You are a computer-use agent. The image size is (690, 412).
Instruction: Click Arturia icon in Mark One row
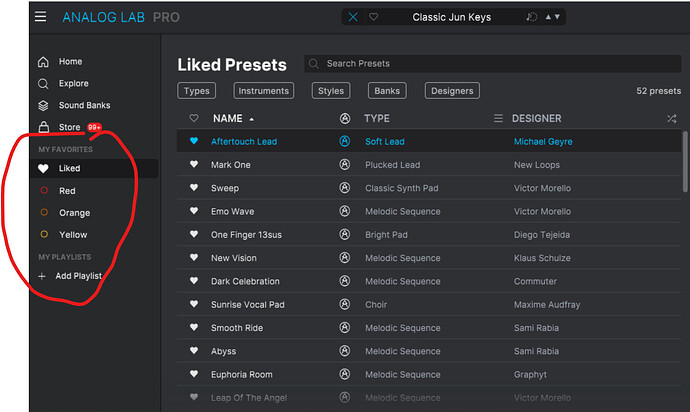[345, 164]
